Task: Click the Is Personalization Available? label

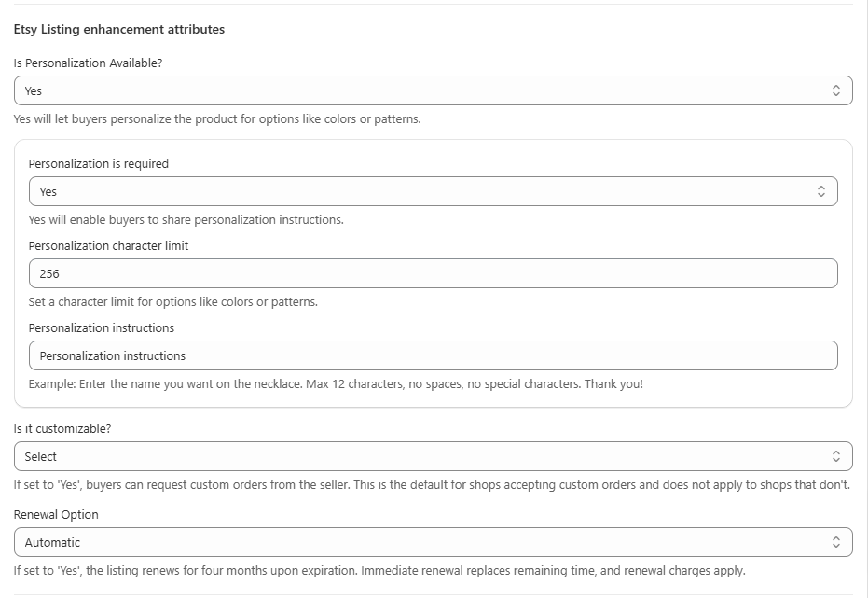Action: click(x=88, y=63)
